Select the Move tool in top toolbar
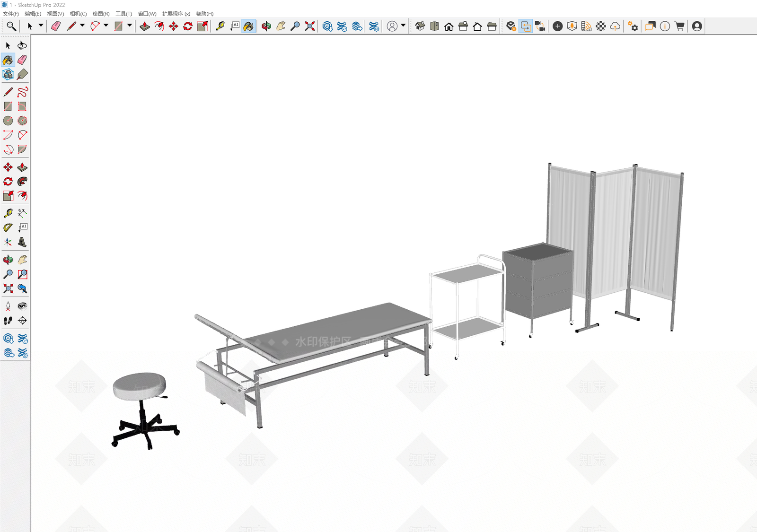This screenshot has width=757, height=532. click(174, 26)
